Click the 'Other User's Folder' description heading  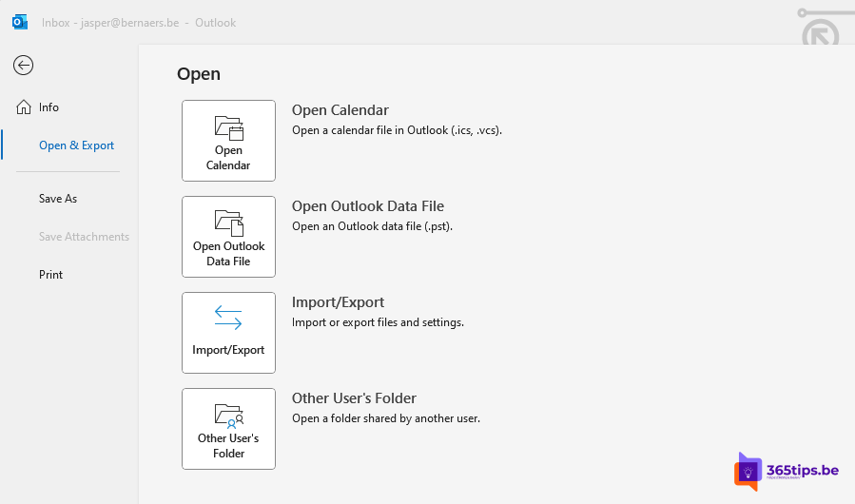[x=354, y=398]
